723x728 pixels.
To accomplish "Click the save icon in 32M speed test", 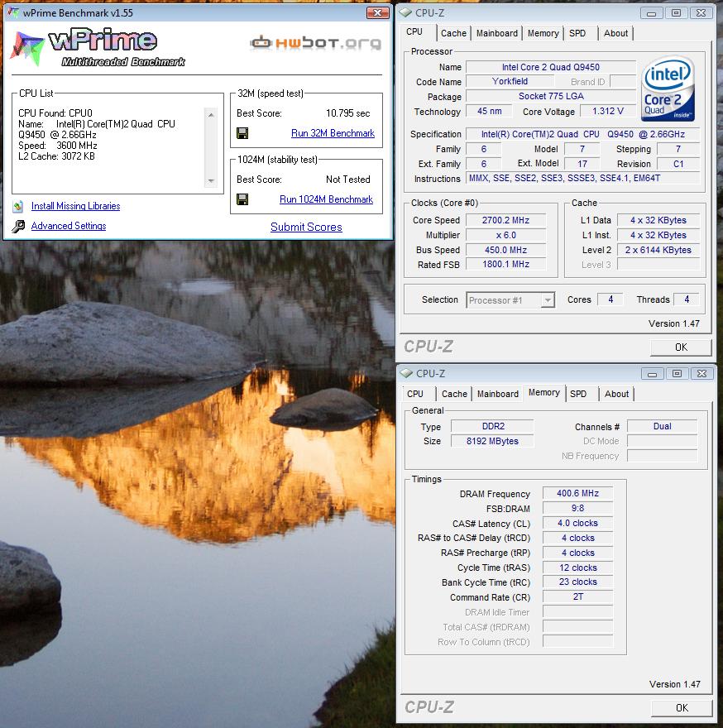I will point(242,133).
